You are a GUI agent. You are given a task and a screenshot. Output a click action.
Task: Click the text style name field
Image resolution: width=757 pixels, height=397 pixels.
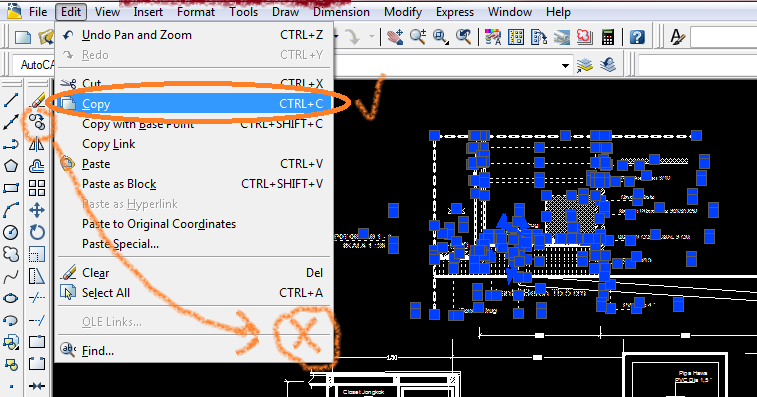point(724,37)
